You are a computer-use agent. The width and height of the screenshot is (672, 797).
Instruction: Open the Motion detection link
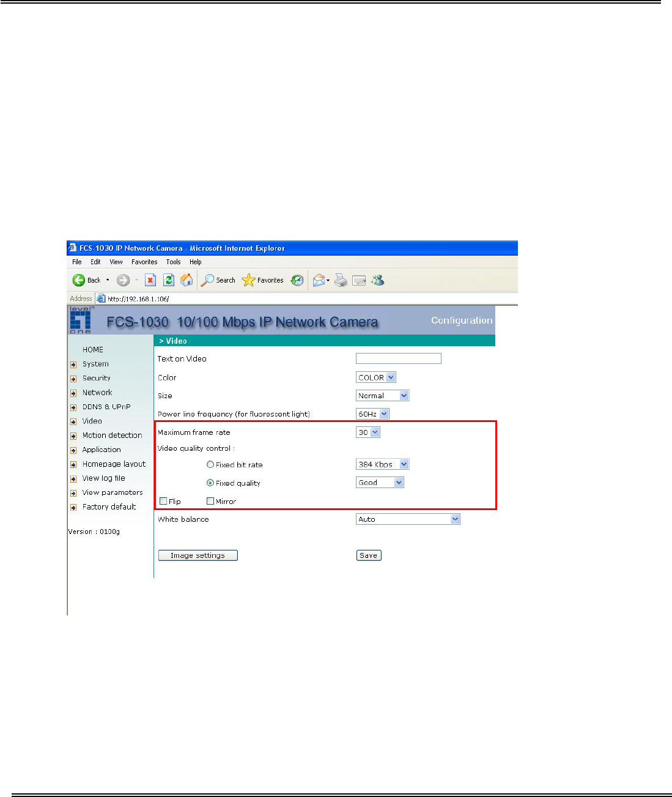[113, 436]
